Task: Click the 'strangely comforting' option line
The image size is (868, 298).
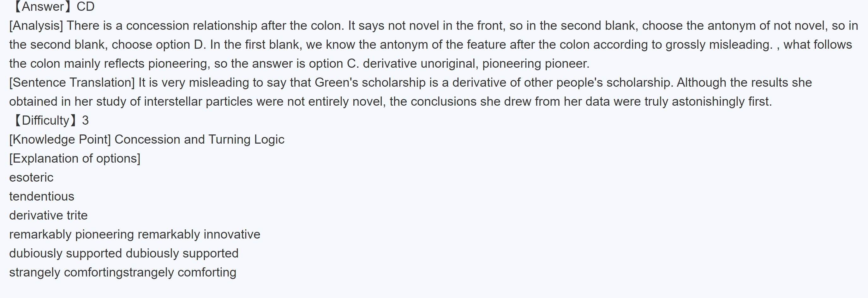Action: pos(123,272)
